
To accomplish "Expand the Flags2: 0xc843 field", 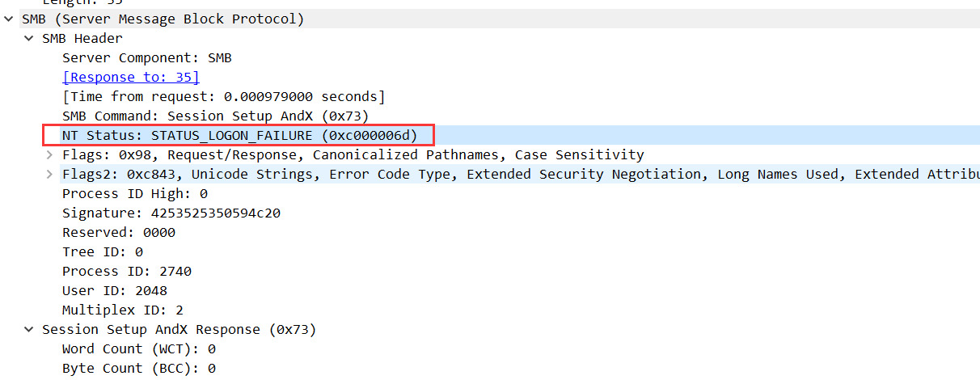I will (49, 174).
